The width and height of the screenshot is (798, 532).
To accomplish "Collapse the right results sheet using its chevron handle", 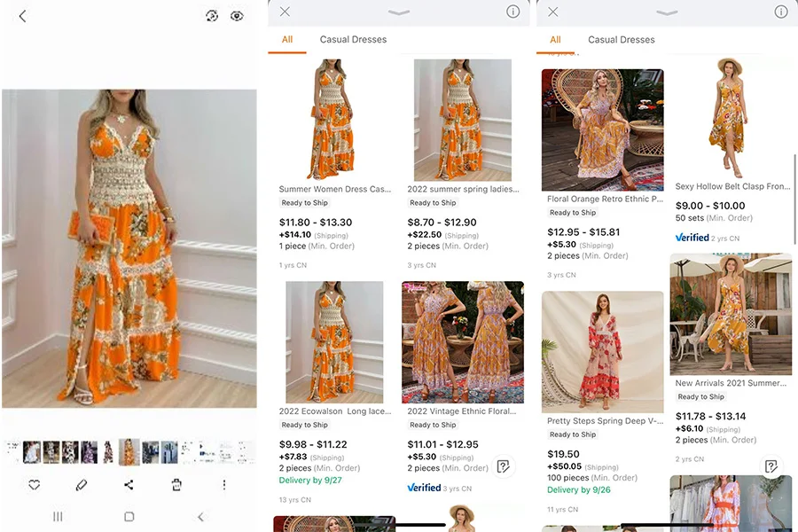I will (x=667, y=12).
